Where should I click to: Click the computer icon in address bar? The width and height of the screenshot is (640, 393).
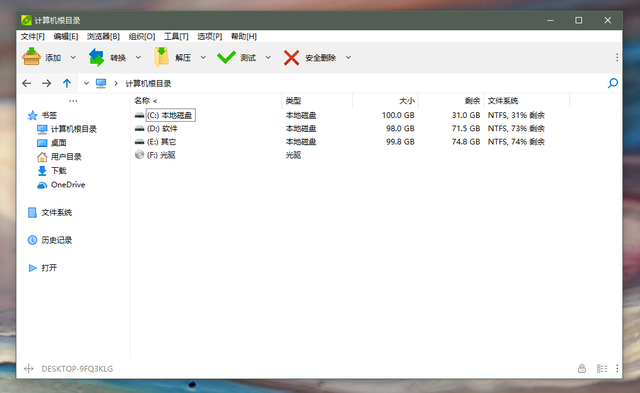click(101, 83)
